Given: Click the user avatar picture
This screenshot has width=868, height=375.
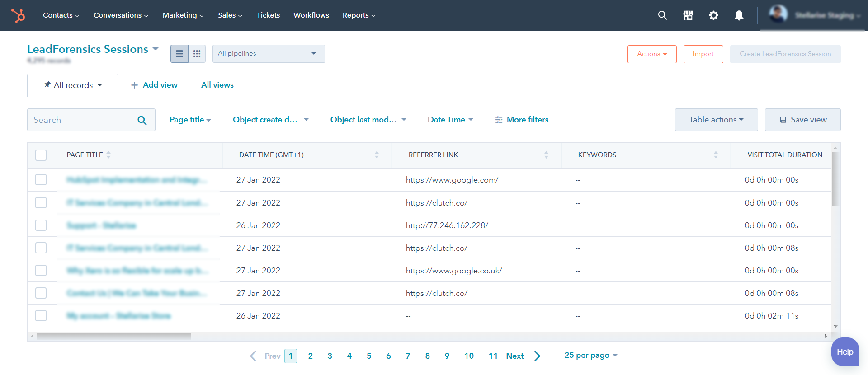Looking at the screenshot, I should point(778,14).
